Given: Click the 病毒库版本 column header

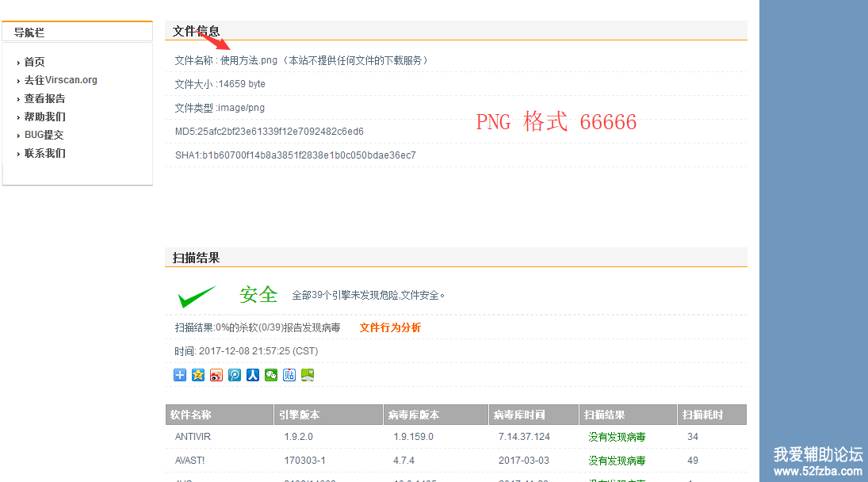Looking at the screenshot, I should 436,415.
